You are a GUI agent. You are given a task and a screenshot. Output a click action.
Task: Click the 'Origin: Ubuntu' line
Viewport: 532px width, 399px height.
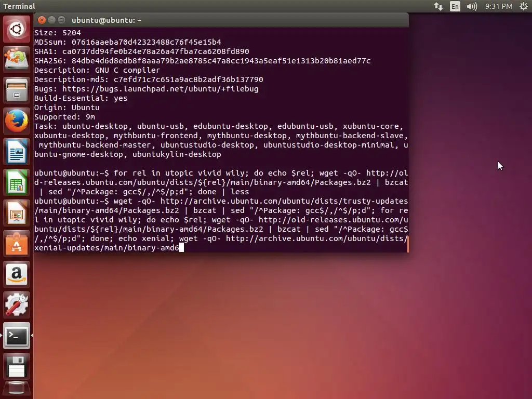(67, 108)
